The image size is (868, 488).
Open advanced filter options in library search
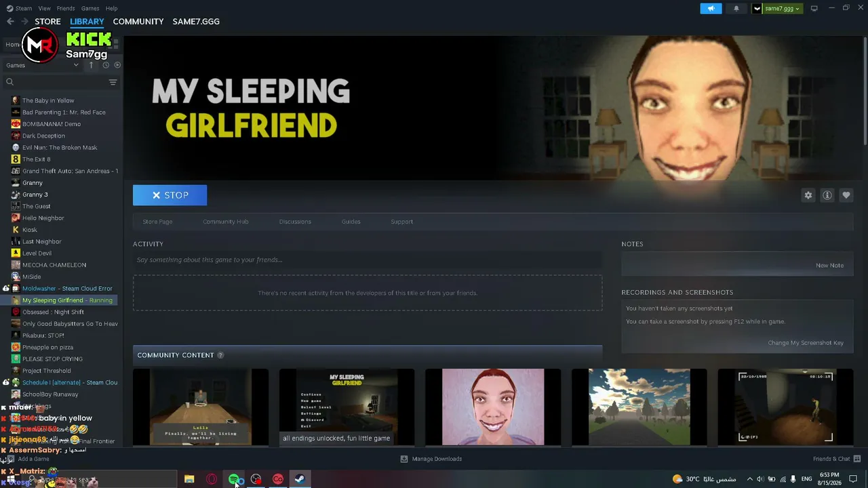(x=113, y=82)
